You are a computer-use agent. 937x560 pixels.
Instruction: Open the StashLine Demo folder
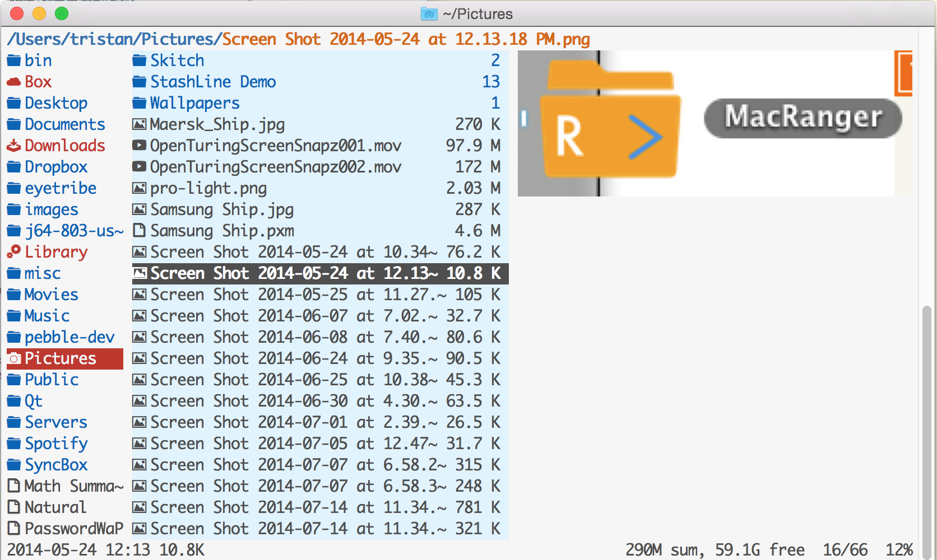pyautogui.click(x=212, y=82)
